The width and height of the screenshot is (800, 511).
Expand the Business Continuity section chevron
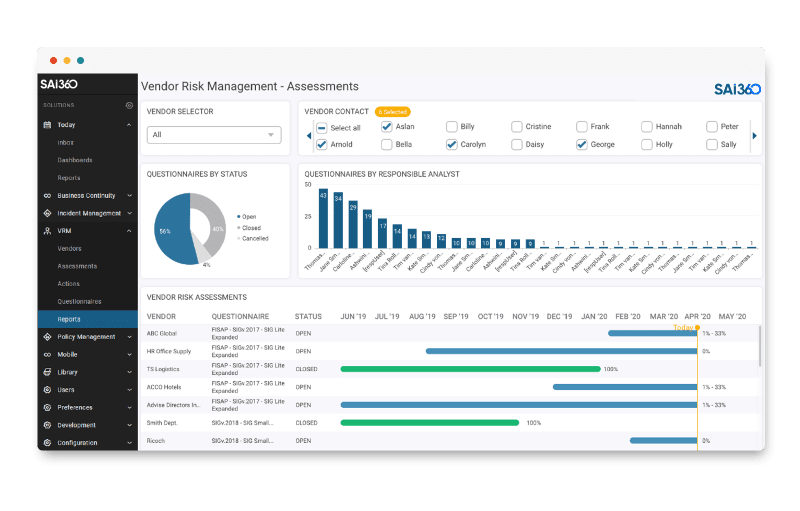coord(129,196)
